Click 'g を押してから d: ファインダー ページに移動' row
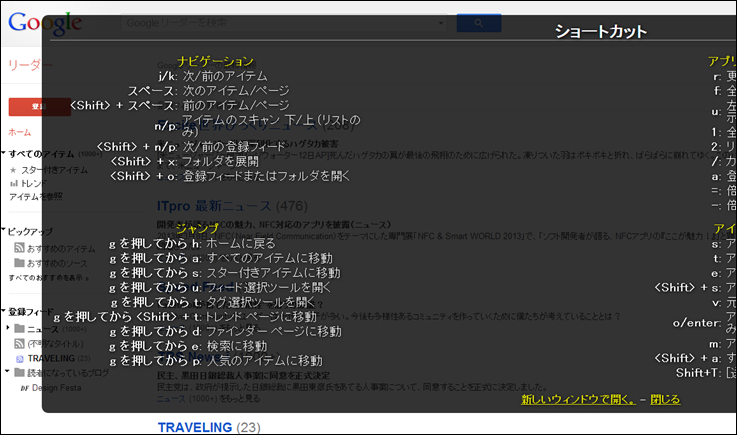737x435 pixels. click(225, 332)
